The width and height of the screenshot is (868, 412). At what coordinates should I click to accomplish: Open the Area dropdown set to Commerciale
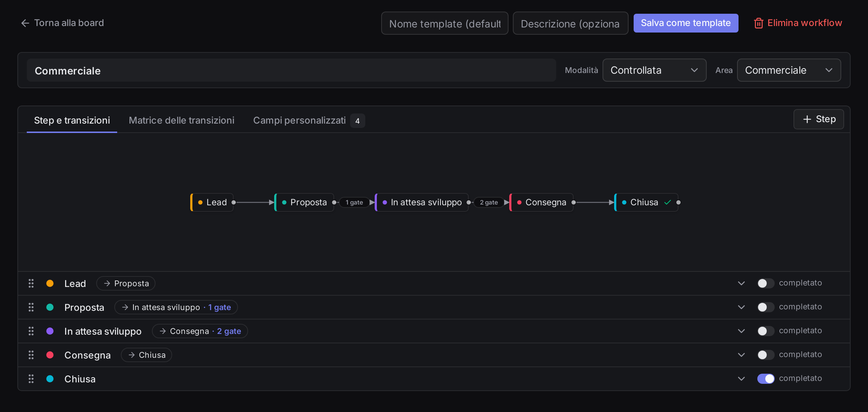(789, 70)
